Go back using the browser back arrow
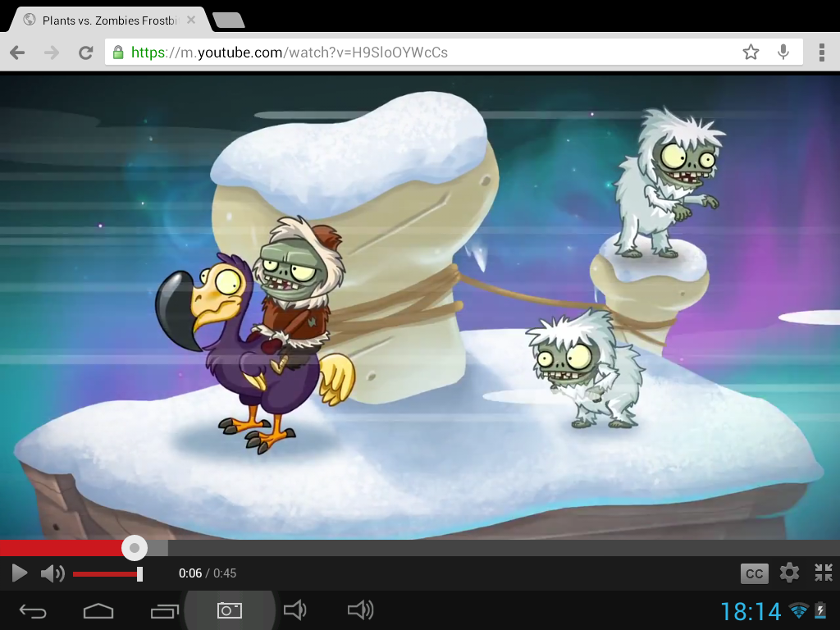The height and width of the screenshot is (630, 840). [18, 52]
